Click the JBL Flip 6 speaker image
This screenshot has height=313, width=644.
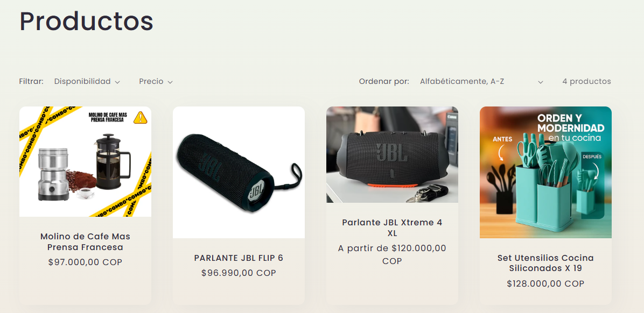[x=239, y=172]
